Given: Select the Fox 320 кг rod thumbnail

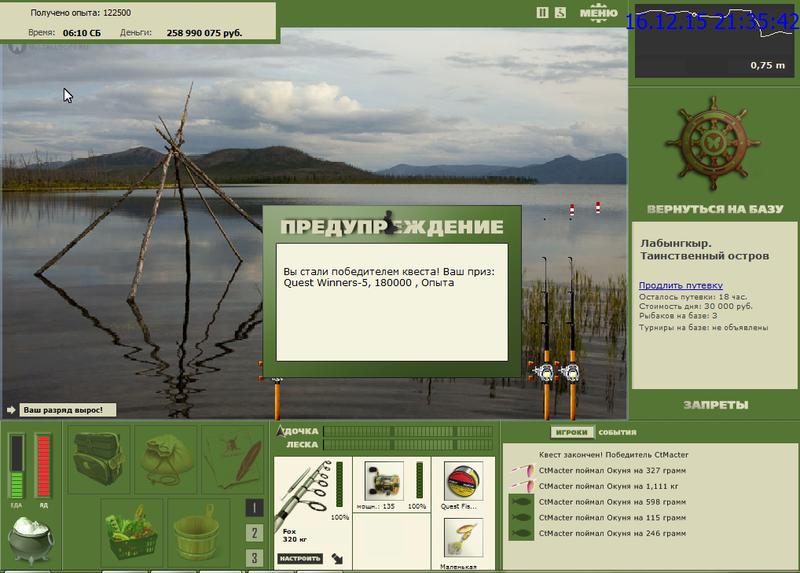Looking at the screenshot, I should [x=305, y=497].
